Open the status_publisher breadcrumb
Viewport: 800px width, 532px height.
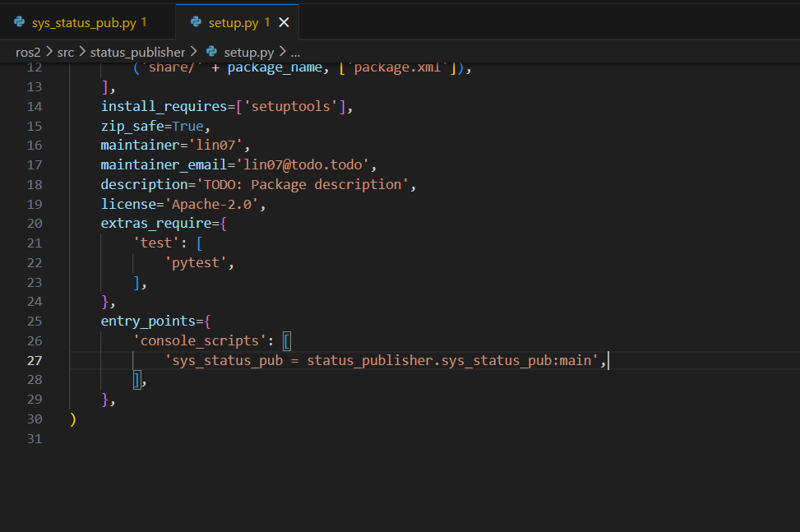[x=137, y=52]
